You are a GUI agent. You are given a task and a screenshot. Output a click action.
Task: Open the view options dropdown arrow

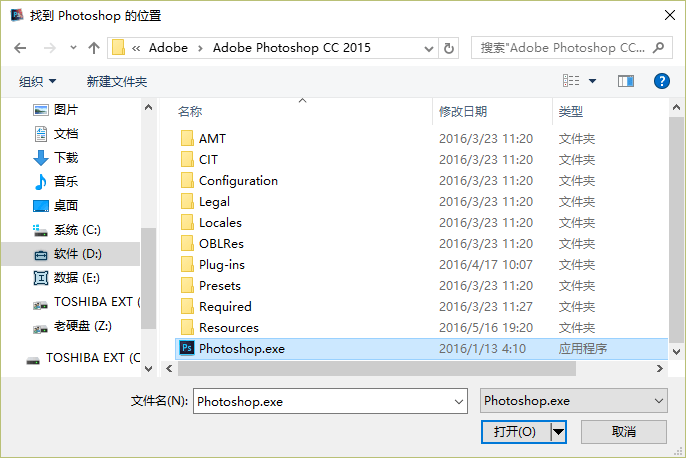pyautogui.click(x=592, y=81)
